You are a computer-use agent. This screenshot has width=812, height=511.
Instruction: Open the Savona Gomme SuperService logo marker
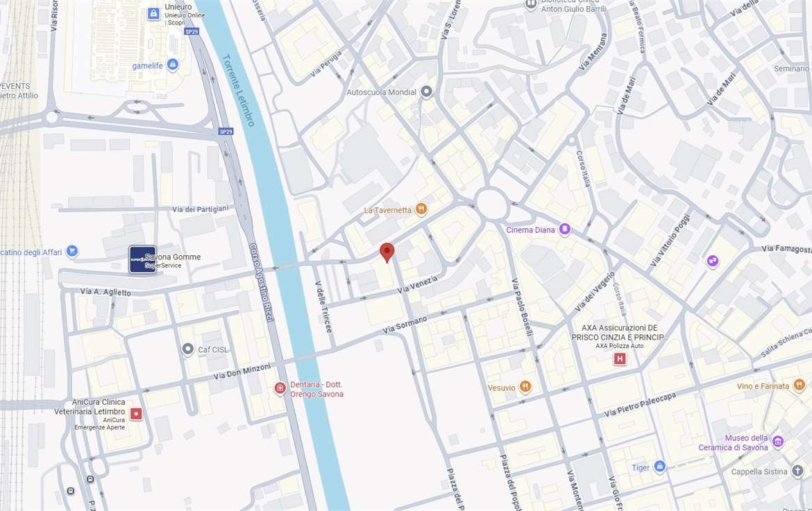coord(142,259)
